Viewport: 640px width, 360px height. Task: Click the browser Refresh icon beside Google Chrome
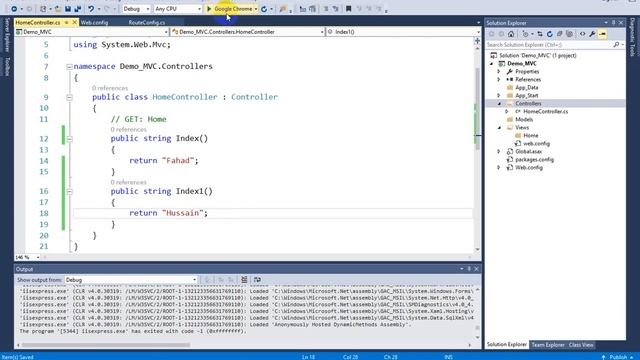click(x=264, y=9)
